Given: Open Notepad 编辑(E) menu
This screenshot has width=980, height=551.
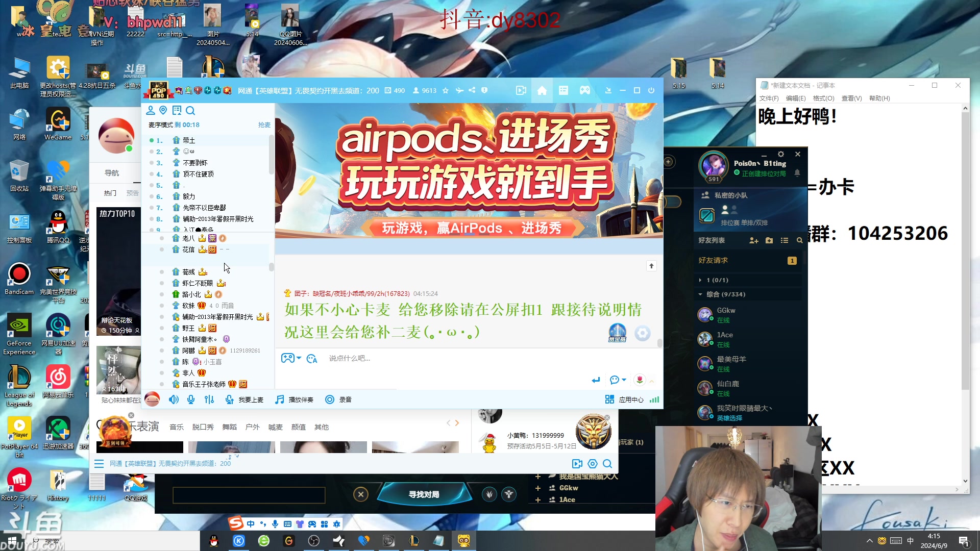Looking at the screenshot, I should (x=796, y=98).
